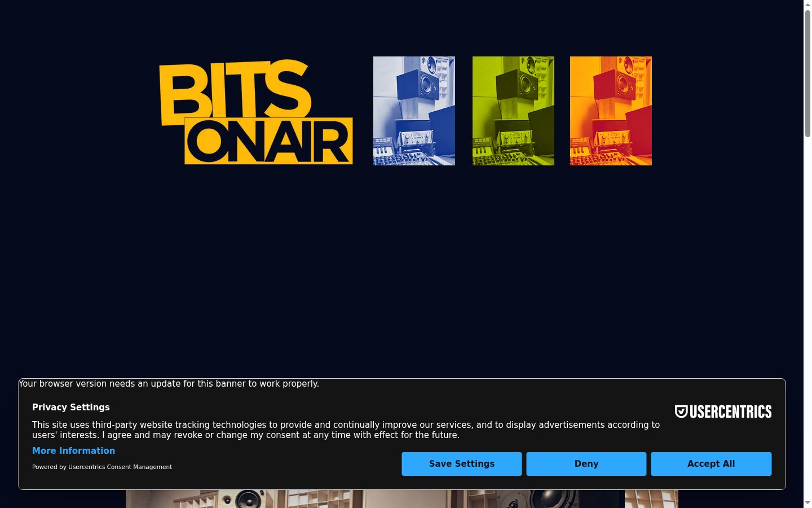This screenshot has width=812, height=508.
Task: Open the More Information link
Action: [73, 450]
